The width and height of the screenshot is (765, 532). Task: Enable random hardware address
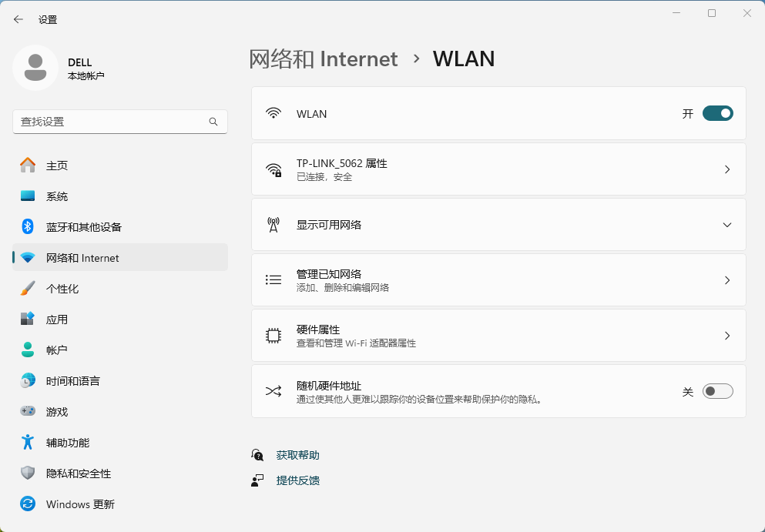(717, 390)
